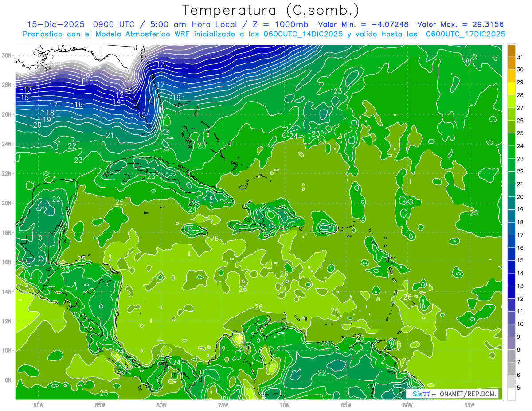Click the "0900 UTC" time text

pos(113,24)
